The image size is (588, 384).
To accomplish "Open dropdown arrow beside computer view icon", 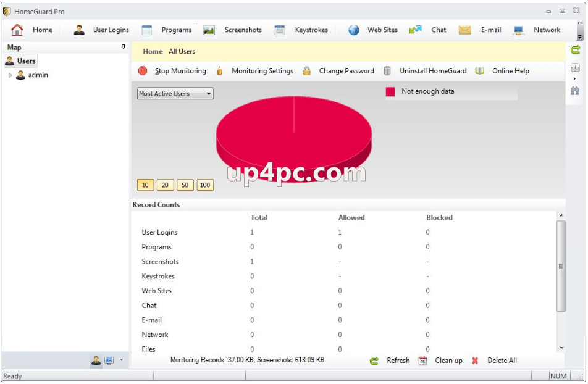I will click(x=121, y=360).
